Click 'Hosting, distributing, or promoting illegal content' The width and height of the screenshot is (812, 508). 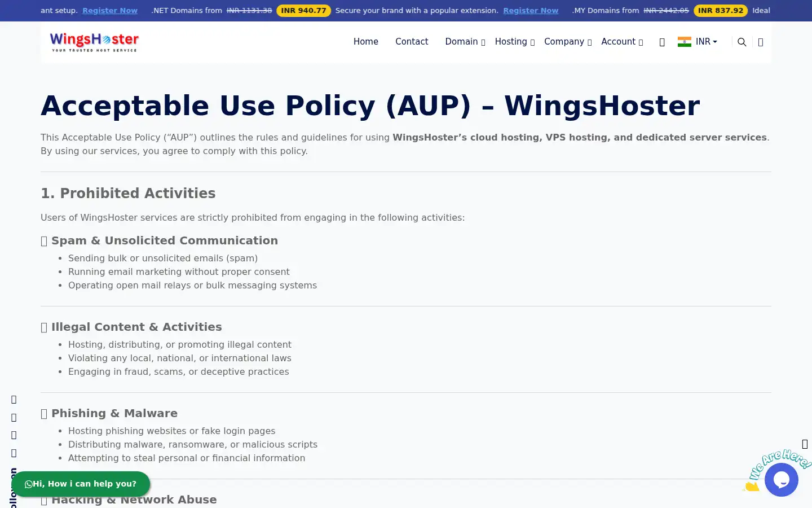coord(180,344)
